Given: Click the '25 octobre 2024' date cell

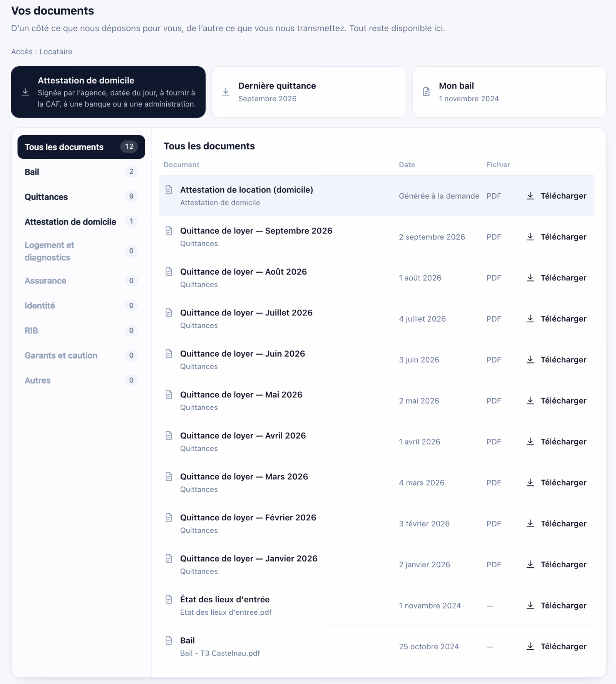Looking at the screenshot, I should click(429, 647).
